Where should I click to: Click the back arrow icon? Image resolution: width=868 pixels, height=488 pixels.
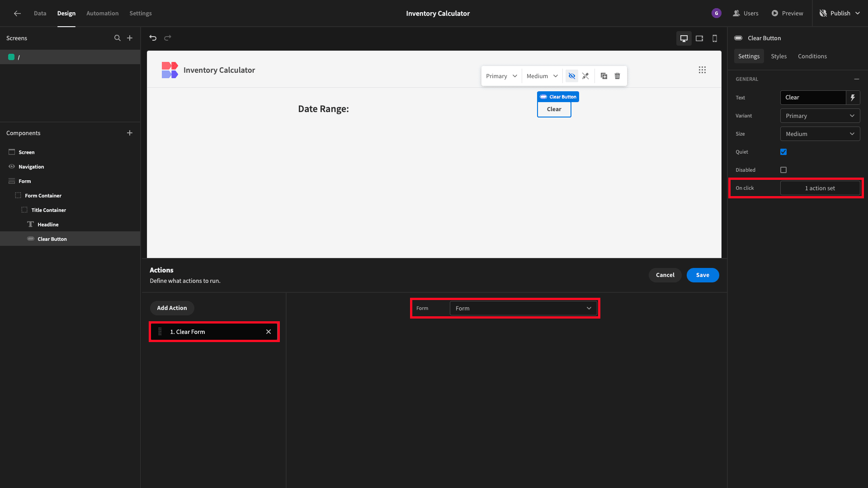[17, 13]
